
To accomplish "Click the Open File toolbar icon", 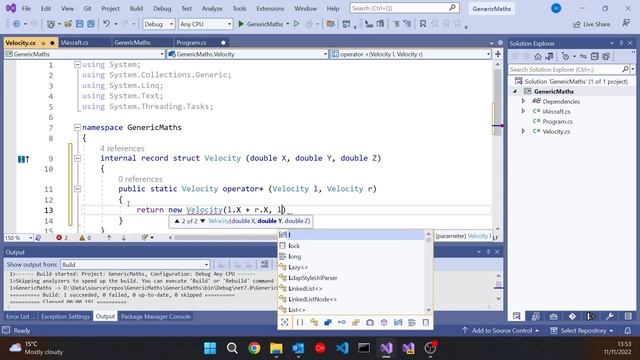I will click(x=68, y=24).
